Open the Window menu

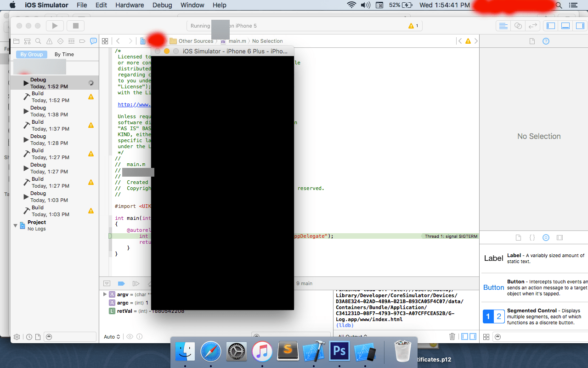(x=192, y=5)
